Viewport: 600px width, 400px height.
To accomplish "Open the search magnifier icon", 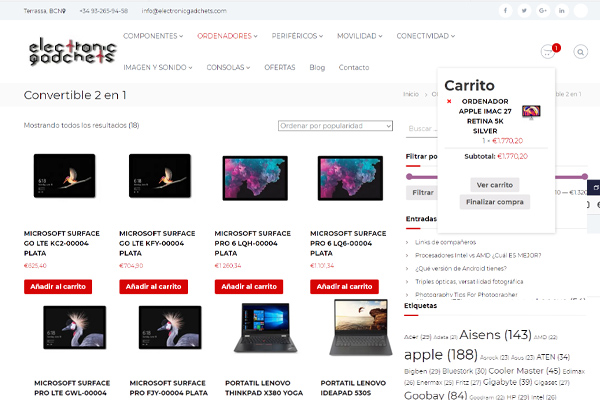I will click(x=581, y=52).
